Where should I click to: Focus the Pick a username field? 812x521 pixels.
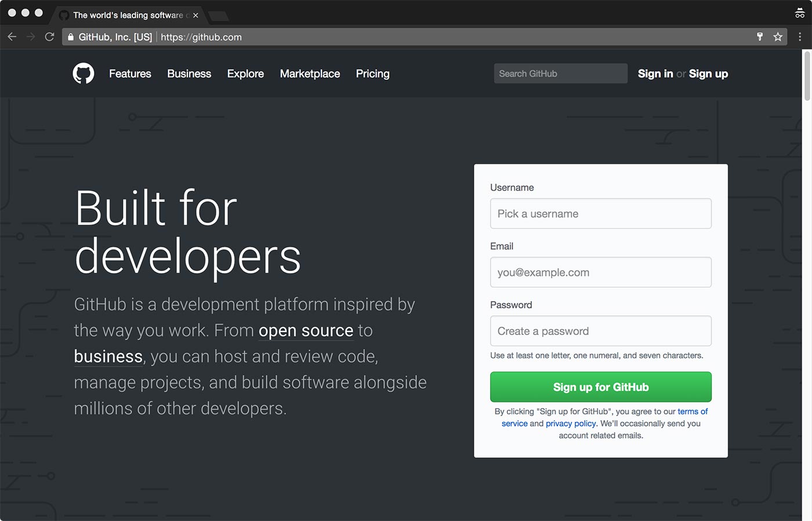point(601,214)
